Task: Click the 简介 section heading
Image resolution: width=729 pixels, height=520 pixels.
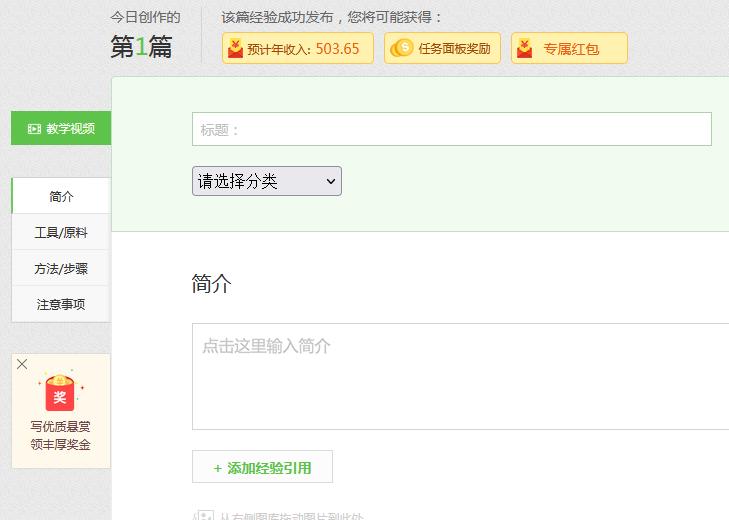Action: click(x=212, y=283)
